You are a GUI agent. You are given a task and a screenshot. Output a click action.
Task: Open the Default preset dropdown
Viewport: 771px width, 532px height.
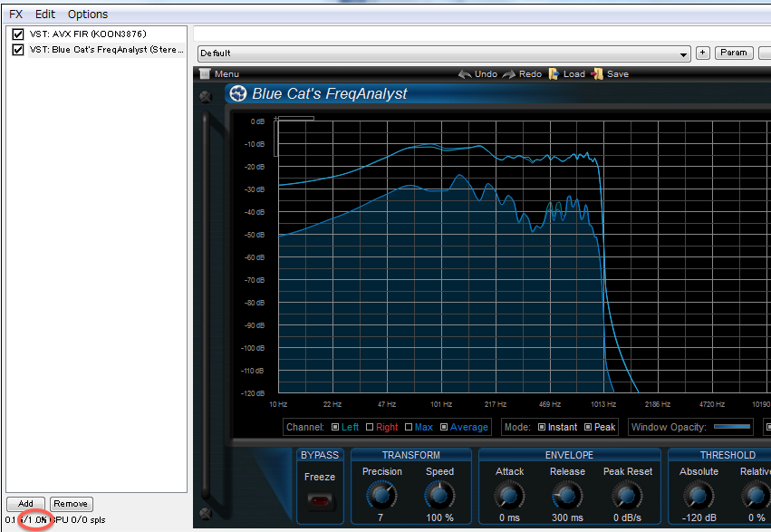pos(444,53)
